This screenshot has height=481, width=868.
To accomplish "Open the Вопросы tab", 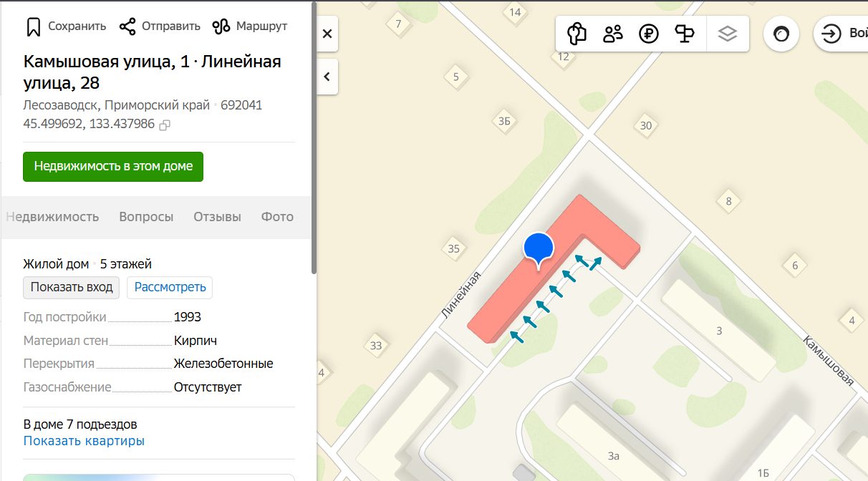I will click(146, 217).
